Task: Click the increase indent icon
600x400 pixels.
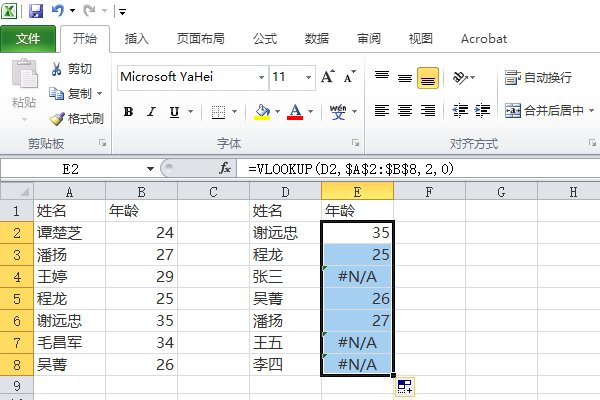Action: point(483,111)
